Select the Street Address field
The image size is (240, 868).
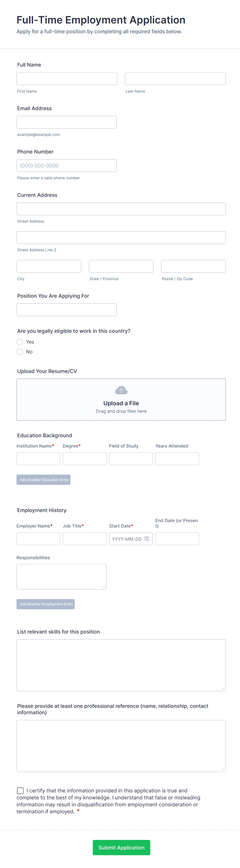(121, 209)
